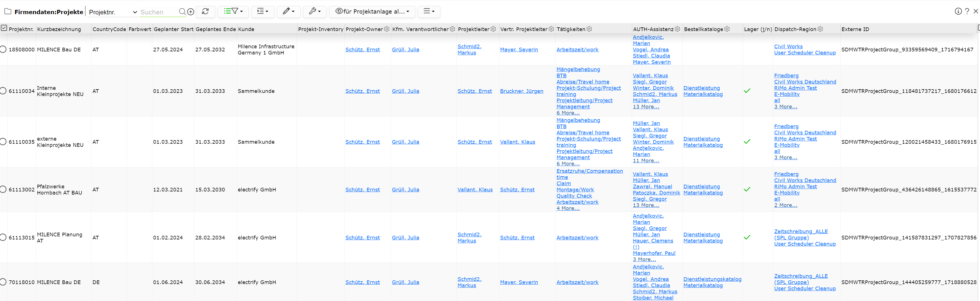Viewport: 980px width, 301px height.
Task: Select row radio for project 18508000
Action: tap(3, 49)
